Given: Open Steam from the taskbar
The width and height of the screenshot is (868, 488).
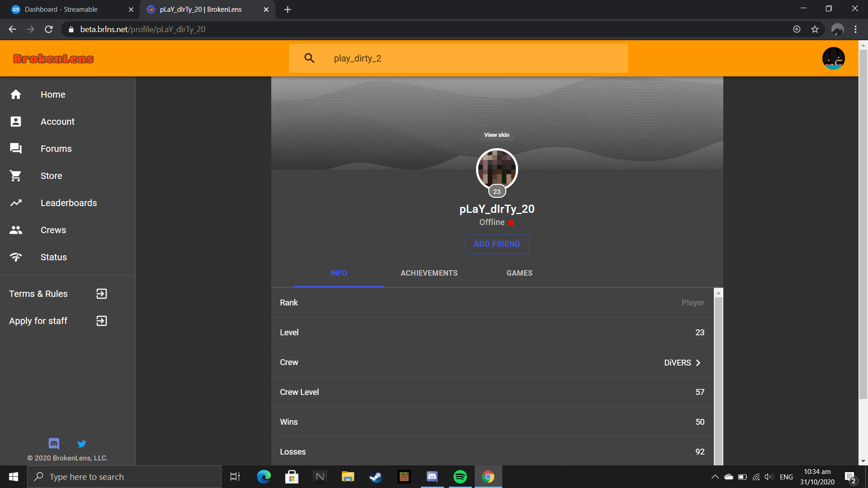Looking at the screenshot, I should pyautogui.click(x=376, y=477).
